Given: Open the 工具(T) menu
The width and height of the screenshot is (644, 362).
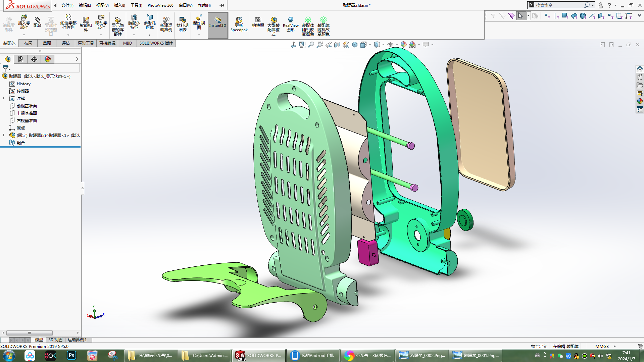Looking at the screenshot, I should [136, 5].
